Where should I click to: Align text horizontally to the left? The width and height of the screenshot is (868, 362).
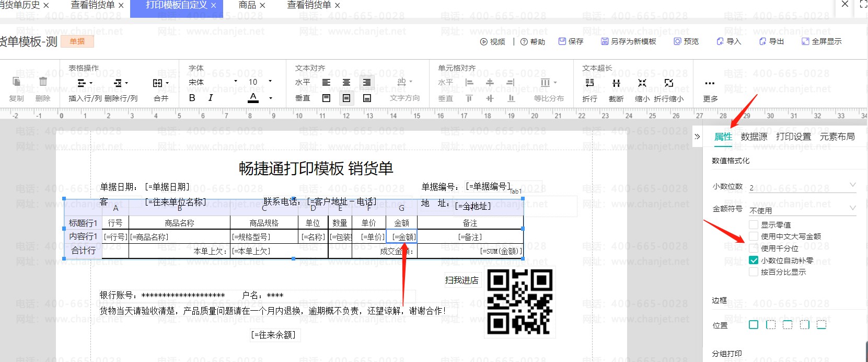click(326, 83)
